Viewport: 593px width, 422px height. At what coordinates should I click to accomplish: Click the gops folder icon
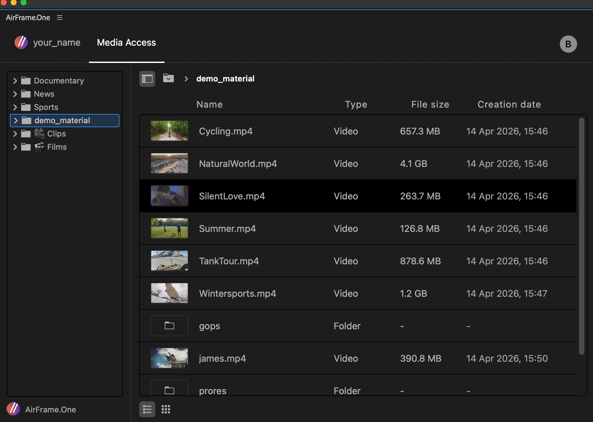tap(169, 326)
